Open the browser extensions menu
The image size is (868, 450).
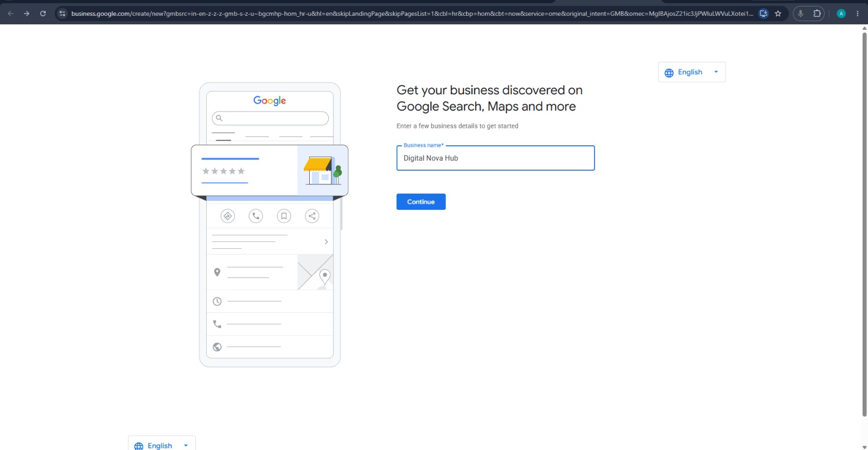coord(817,14)
